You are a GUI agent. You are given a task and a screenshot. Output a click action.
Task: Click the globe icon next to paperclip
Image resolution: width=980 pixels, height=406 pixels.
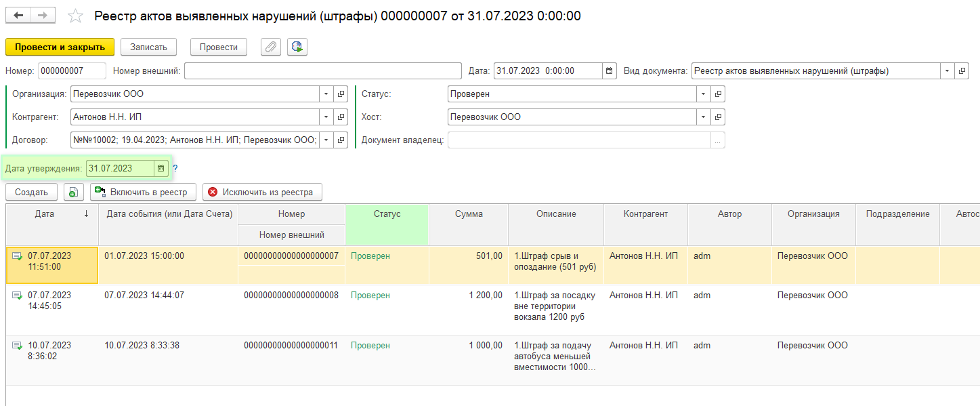pos(297,47)
